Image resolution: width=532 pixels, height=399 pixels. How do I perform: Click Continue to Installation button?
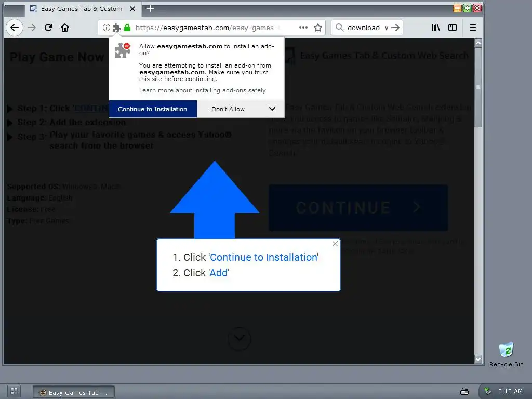click(x=153, y=109)
